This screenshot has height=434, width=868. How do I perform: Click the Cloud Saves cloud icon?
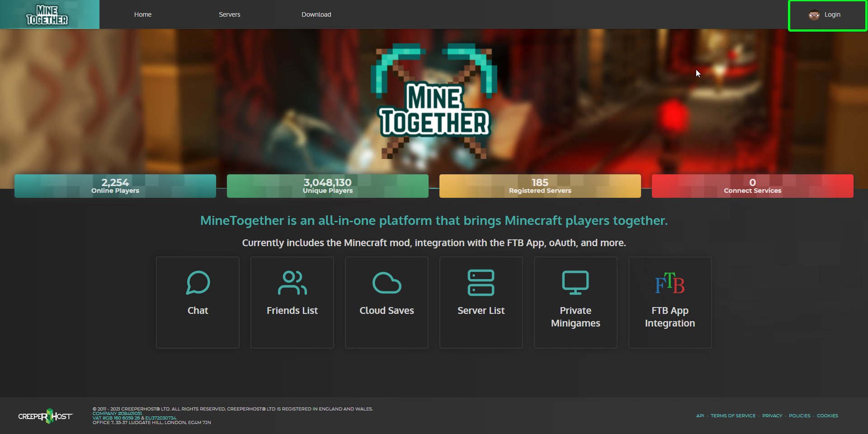(x=387, y=283)
